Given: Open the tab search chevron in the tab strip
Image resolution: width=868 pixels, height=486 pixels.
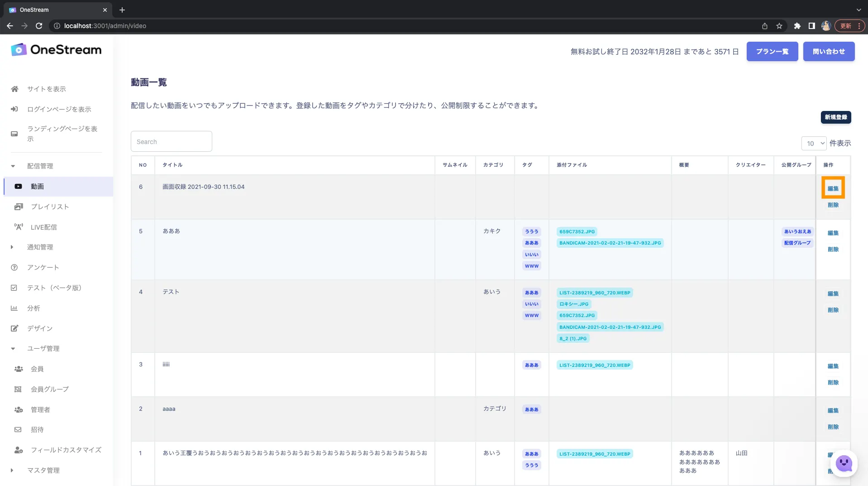Looking at the screenshot, I should (858, 10).
